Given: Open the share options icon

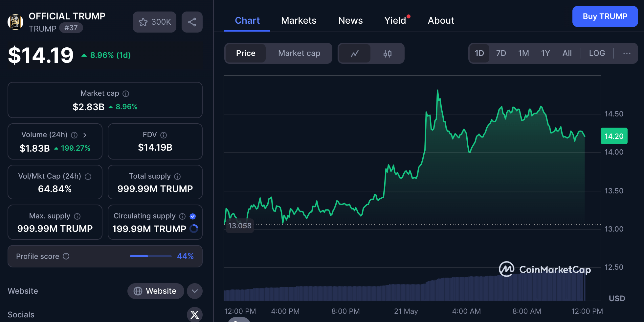Looking at the screenshot, I should click(192, 22).
